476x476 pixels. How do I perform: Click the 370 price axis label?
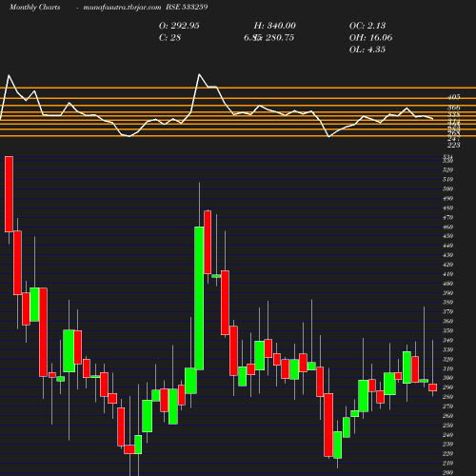click(447, 311)
